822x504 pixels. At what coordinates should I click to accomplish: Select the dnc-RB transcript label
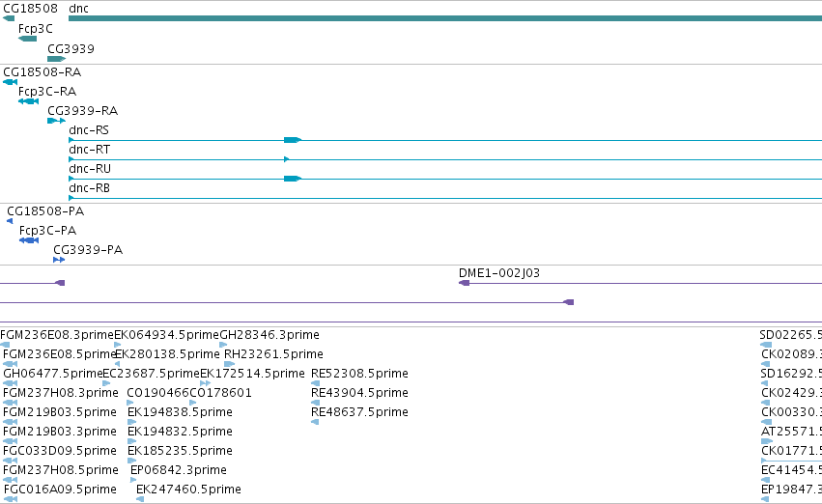(x=90, y=188)
